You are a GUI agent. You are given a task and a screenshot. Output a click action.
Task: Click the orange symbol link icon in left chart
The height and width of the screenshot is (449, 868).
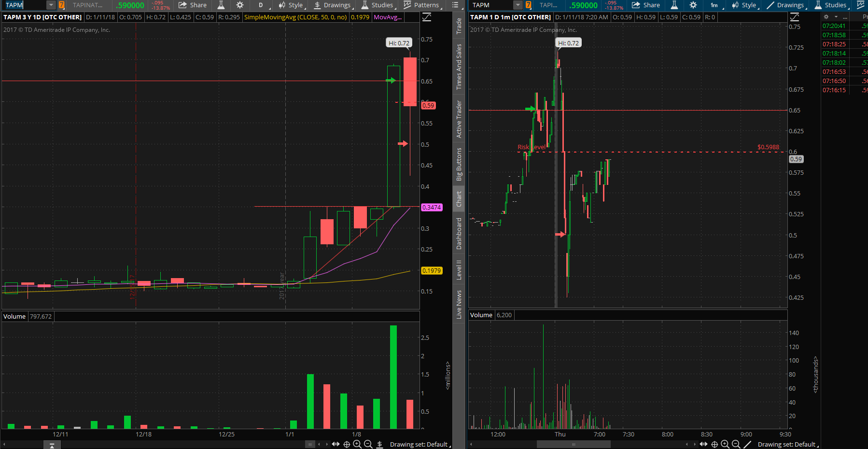pos(61,5)
